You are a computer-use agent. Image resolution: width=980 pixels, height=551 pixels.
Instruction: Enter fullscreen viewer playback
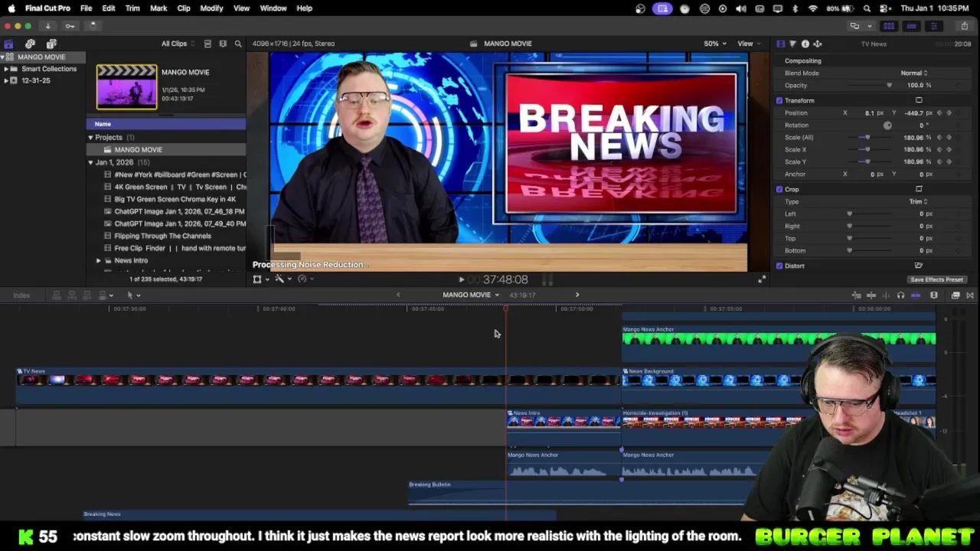click(x=761, y=279)
